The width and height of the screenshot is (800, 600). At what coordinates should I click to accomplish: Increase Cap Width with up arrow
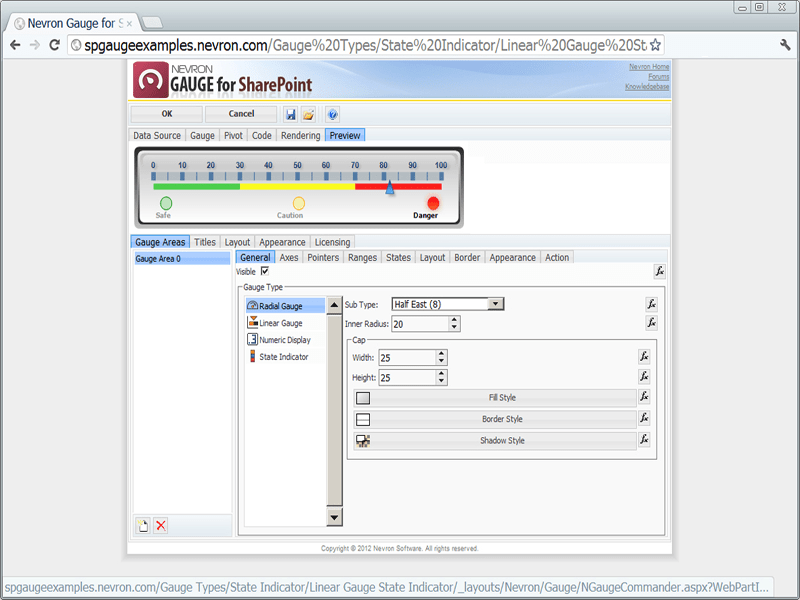click(441, 354)
